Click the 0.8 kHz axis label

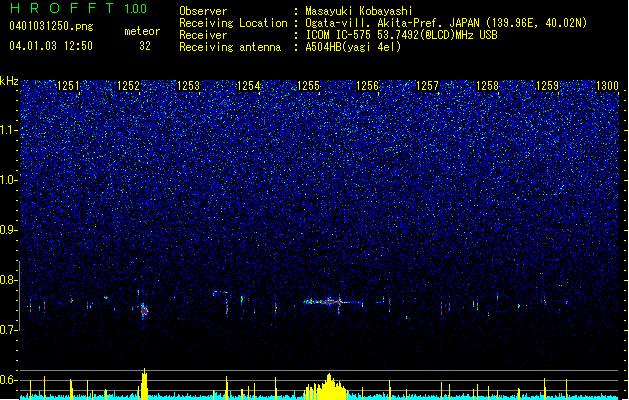click(x=9, y=280)
